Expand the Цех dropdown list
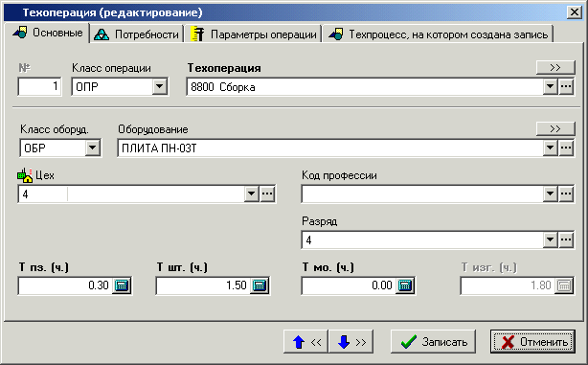 coord(251,194)
